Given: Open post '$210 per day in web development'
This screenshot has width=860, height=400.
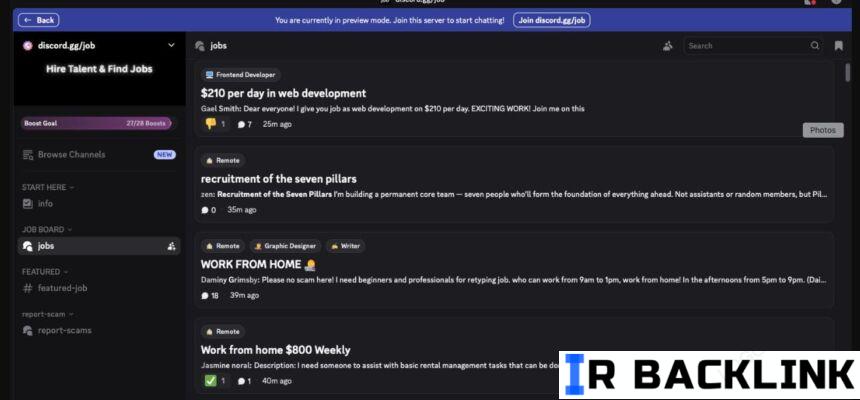Looking at the screenshot, I should [283, 93].
